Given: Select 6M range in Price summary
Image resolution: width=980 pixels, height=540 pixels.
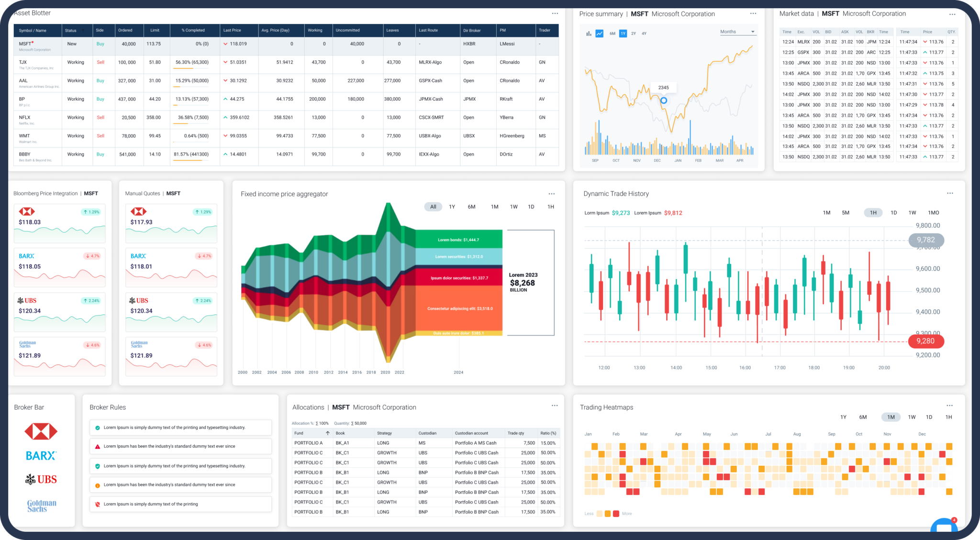Looking at the screenshot, I should 612,34.
